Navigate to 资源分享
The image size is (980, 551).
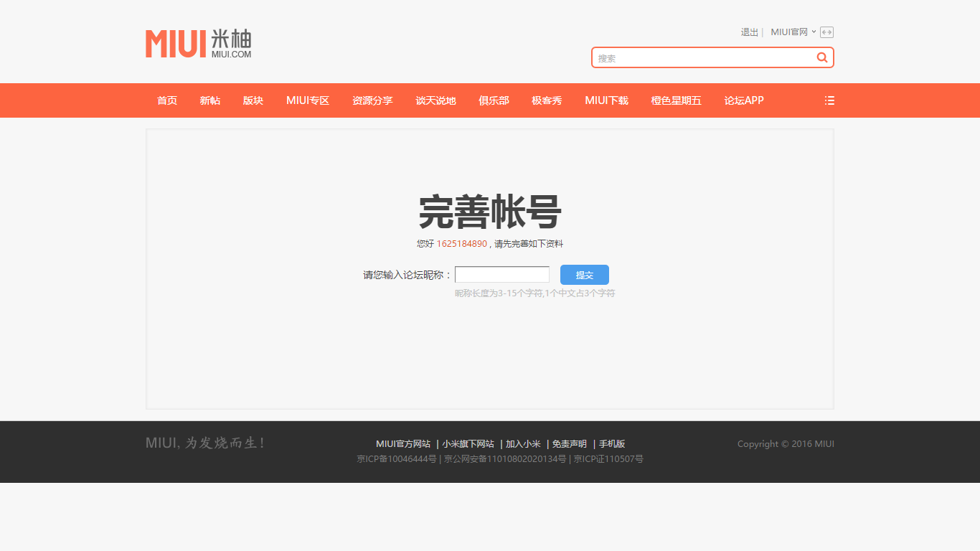click(x=372, y=100)
